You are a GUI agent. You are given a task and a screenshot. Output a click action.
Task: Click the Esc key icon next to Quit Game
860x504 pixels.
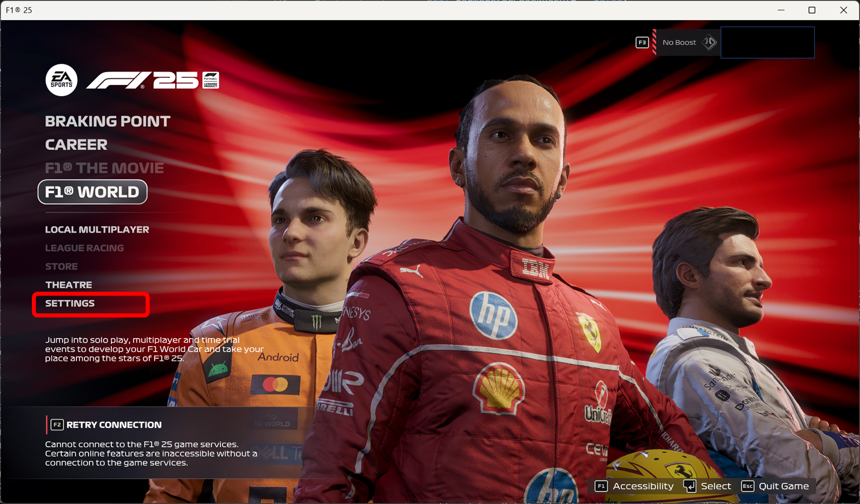pyautogui.click(x=748, y=486)
